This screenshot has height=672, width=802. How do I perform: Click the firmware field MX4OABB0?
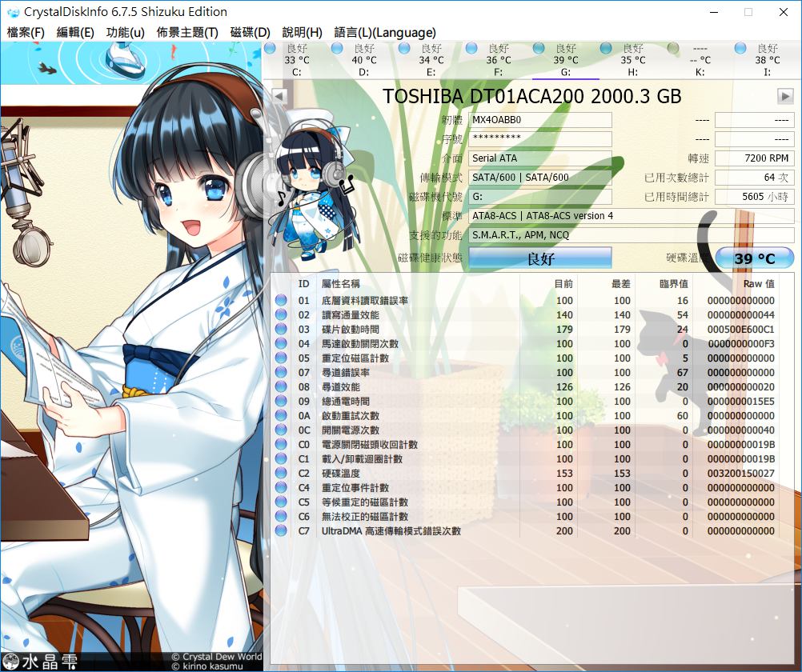[x=540, y=120]
